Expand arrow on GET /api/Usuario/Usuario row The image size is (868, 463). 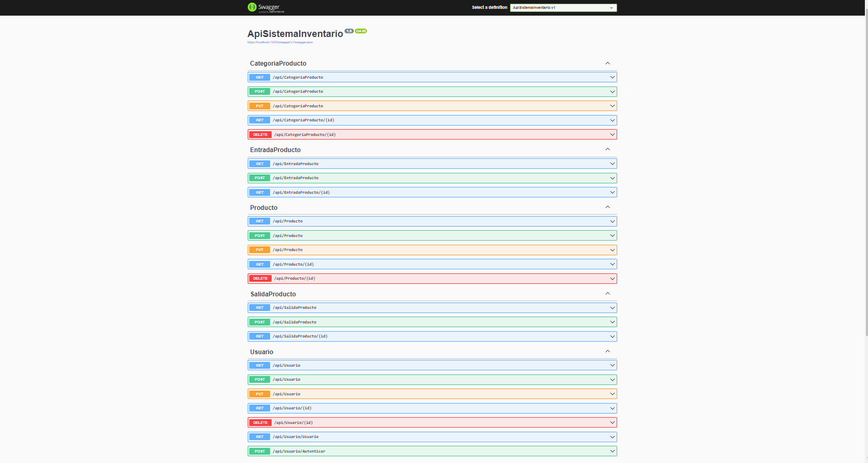612,437
